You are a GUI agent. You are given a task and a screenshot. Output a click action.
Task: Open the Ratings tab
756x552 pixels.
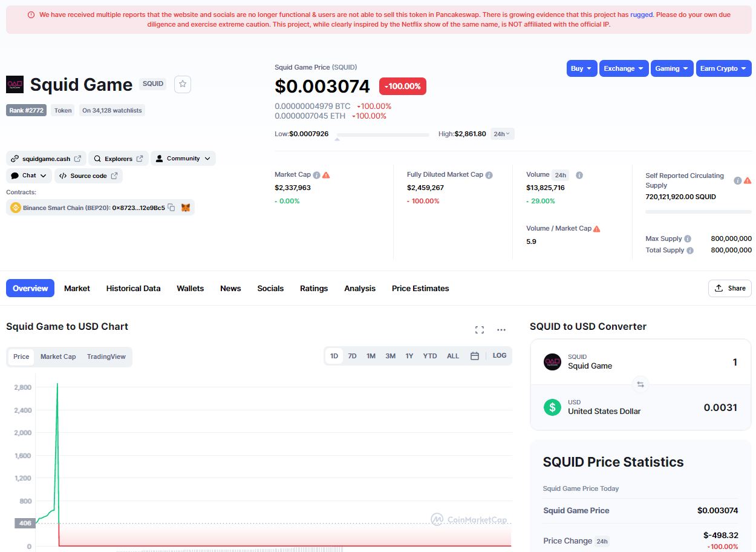pos(313,288)
